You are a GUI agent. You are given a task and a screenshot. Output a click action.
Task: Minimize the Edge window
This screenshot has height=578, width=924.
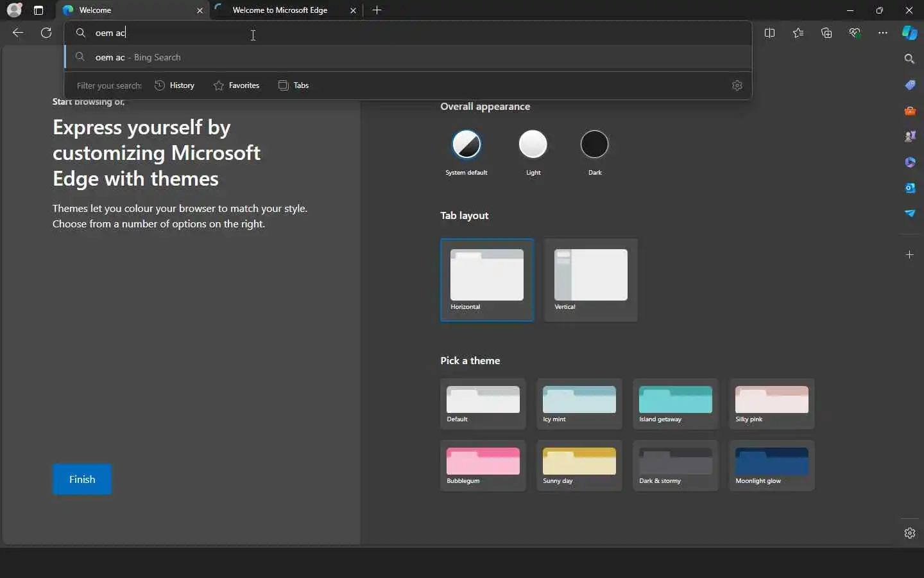pyautogui.click(x=850, y=10)
